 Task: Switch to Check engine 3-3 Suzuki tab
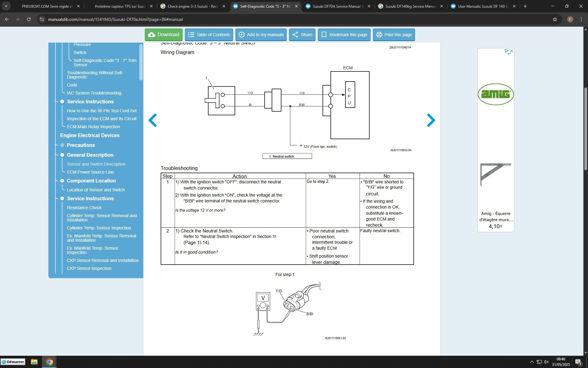tap(193, 6)
